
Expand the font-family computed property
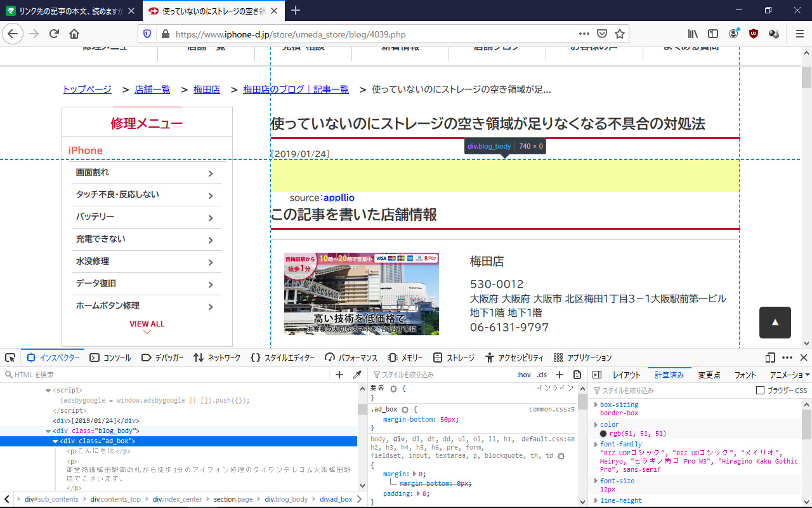click(596, 444)
